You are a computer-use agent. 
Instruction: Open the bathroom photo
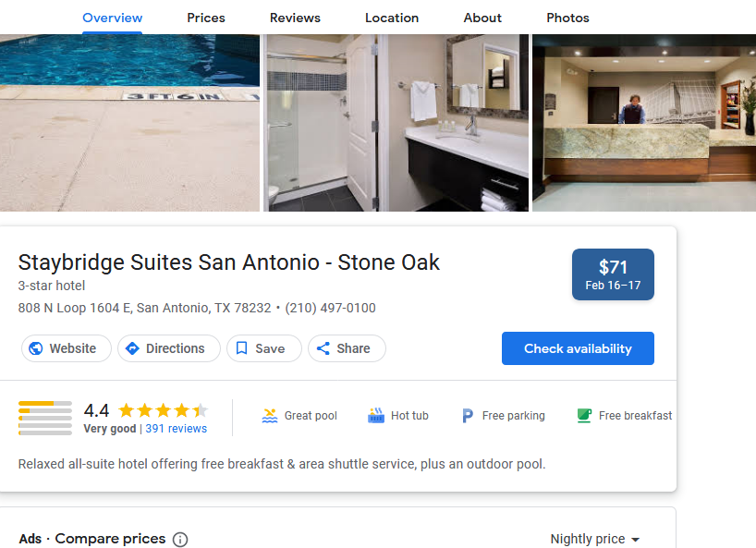pos(396,122)
